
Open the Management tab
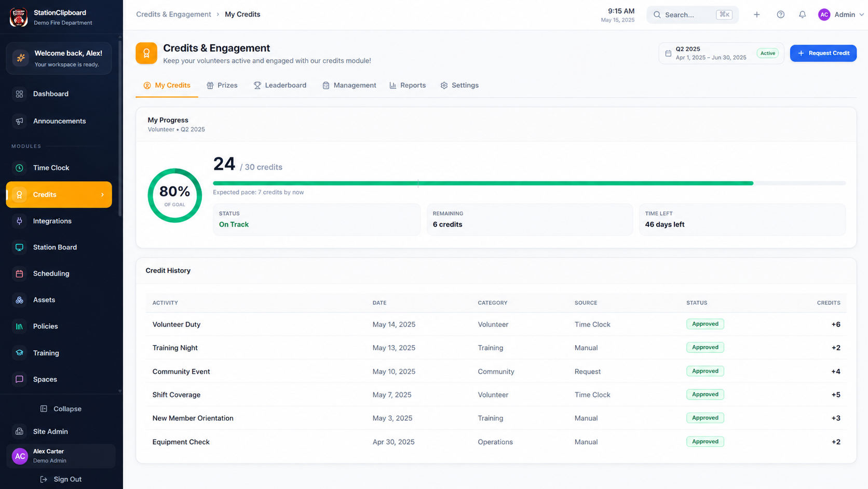349,85
